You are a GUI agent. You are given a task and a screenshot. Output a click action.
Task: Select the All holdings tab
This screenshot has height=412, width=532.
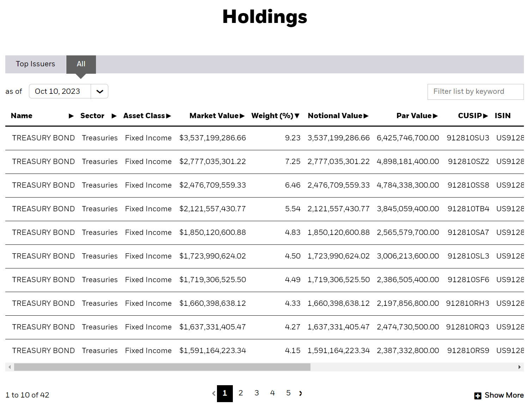click(x=81, y=64)
